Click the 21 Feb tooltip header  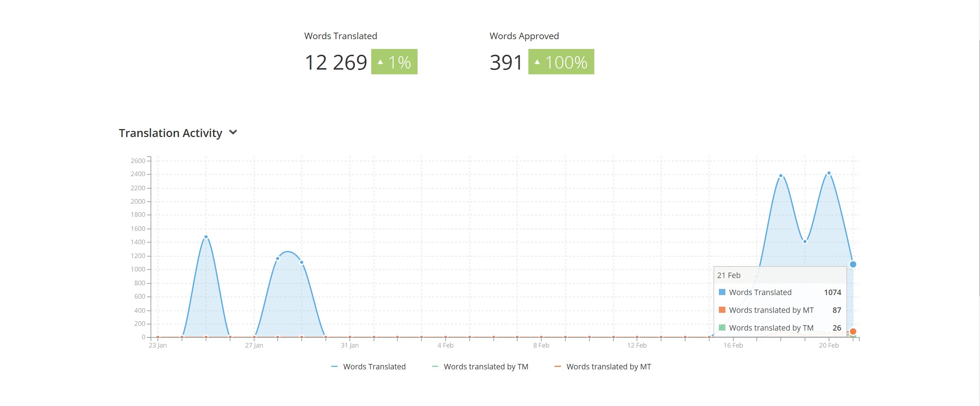(729, 275)
